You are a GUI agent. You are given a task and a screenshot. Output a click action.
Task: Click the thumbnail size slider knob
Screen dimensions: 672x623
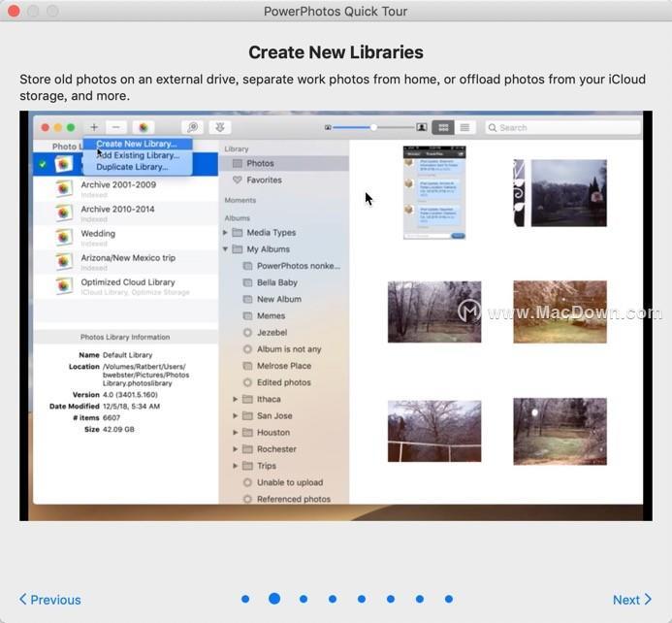[373, 127]
